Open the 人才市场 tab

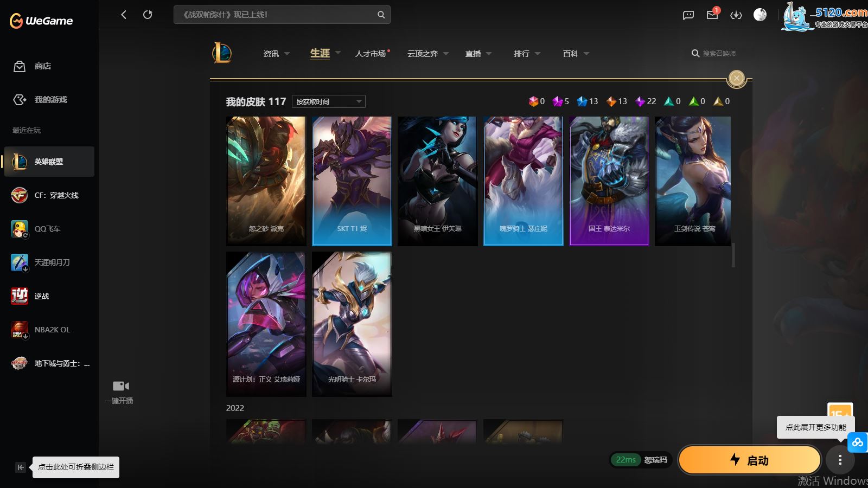coord(371,54)
